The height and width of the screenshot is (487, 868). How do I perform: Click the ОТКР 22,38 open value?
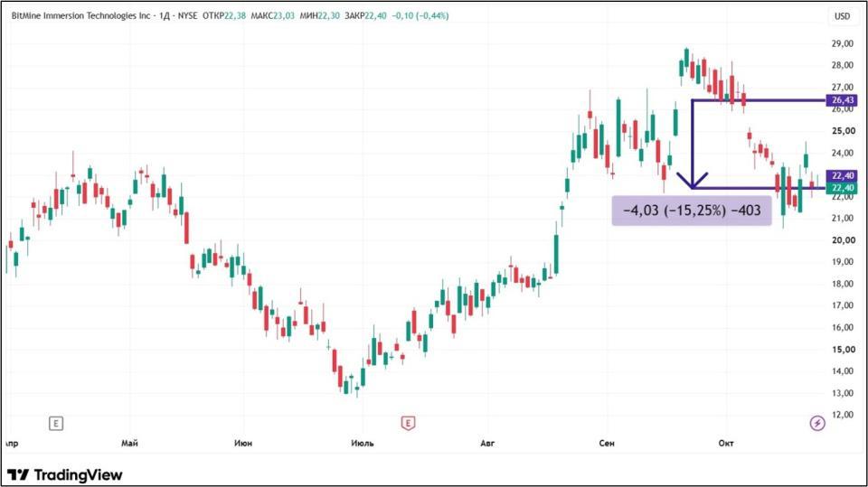click(224, 16)
